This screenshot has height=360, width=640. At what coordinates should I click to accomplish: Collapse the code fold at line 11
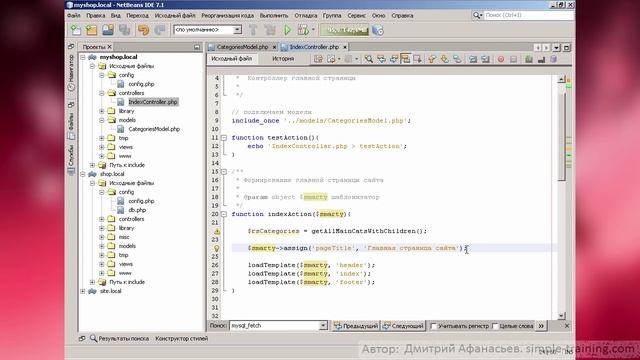(x=224, y=138)
